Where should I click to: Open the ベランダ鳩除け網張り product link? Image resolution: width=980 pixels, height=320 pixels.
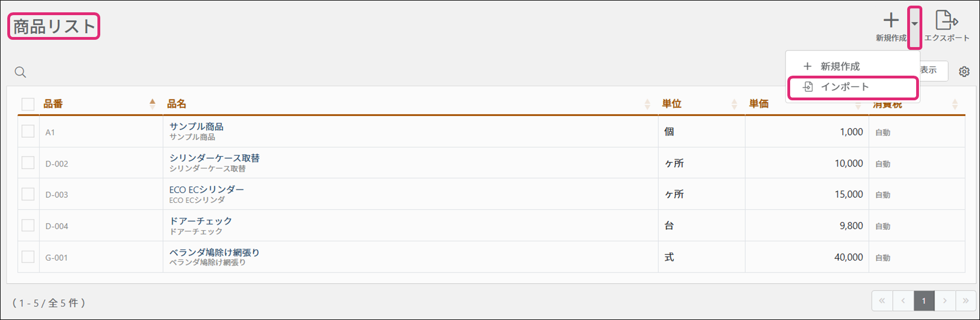[214, 252]
